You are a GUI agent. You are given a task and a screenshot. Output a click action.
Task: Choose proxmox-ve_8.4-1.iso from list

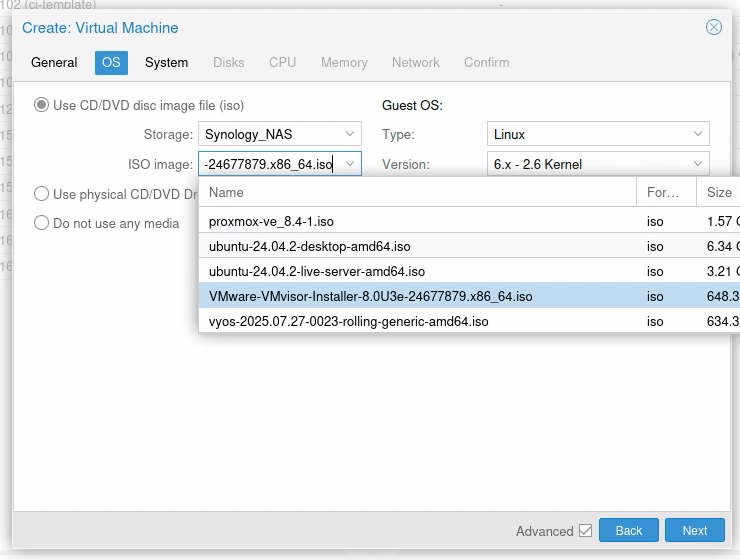coord(470,221)
